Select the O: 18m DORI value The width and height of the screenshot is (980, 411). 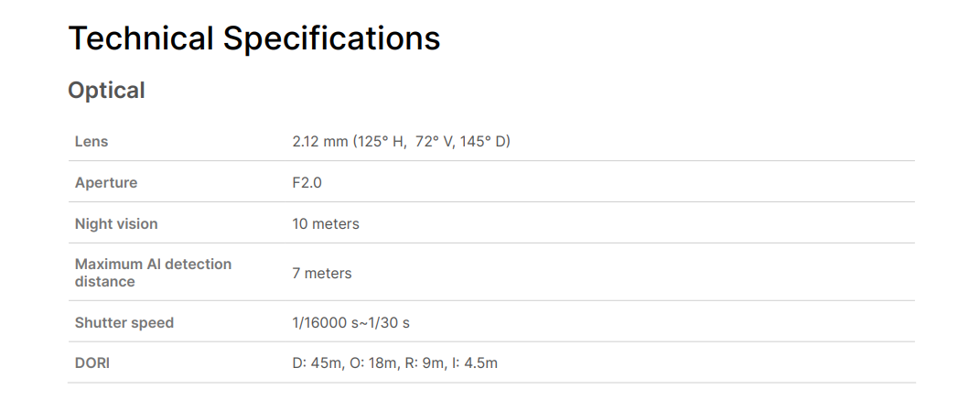[x=374, y=363]
